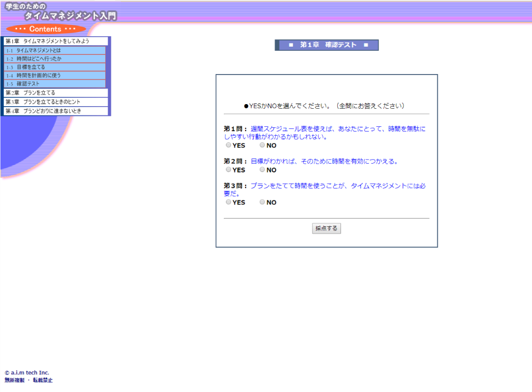Open chapter 1 タイムマネジメントをしてみよう
Viewport: 532px width, 392px height.
coord(55,41)
